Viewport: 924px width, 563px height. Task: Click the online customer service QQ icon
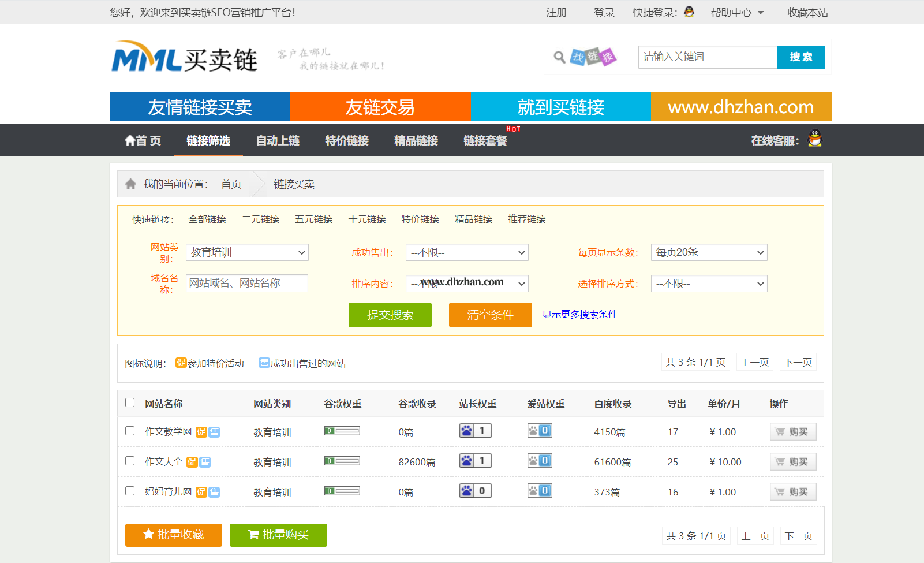click(814, 139)
